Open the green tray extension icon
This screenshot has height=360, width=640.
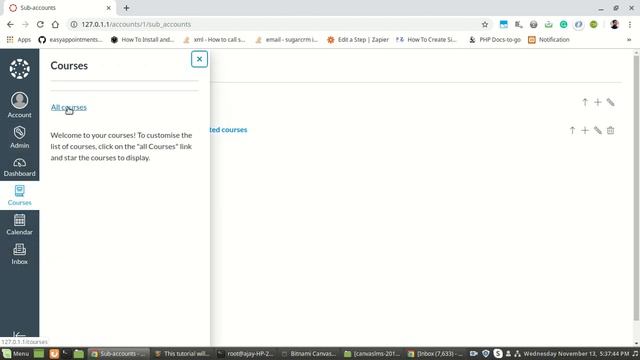click(549, 24)
